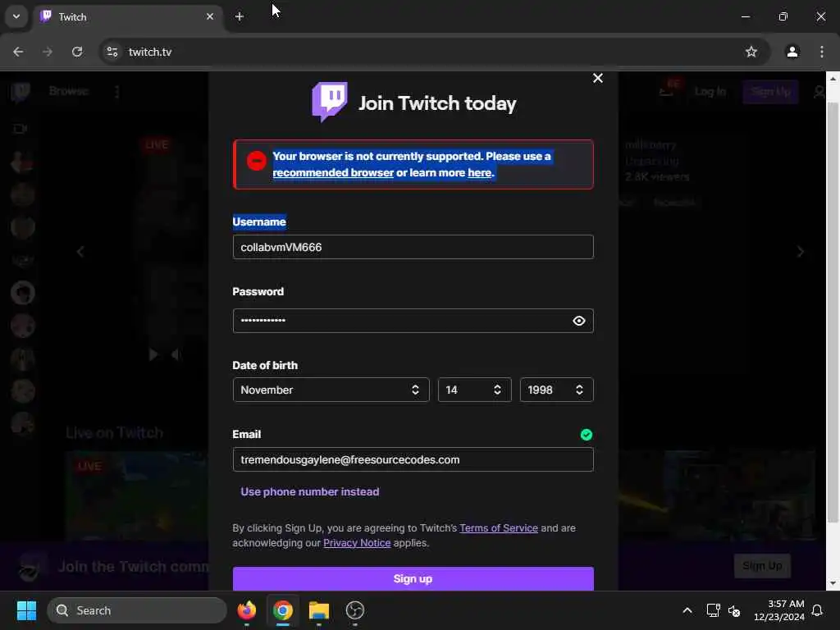Close the Join Twitch signup dialog
The width and height of the screenshot is (840, 630).
coord(598,78)
